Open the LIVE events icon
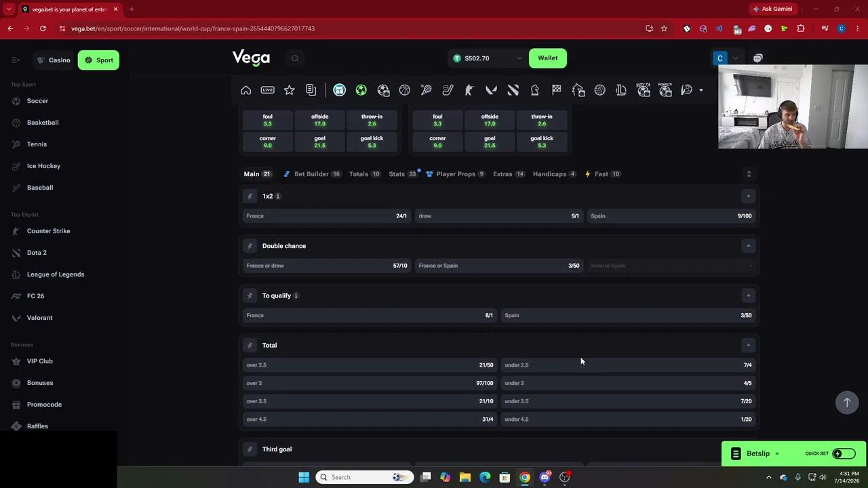 point(268,90)
